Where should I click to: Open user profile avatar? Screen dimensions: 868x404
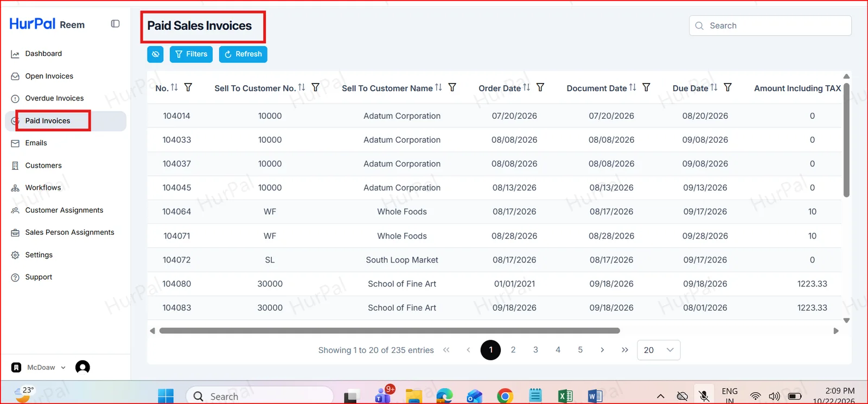(x=82, y=367)
